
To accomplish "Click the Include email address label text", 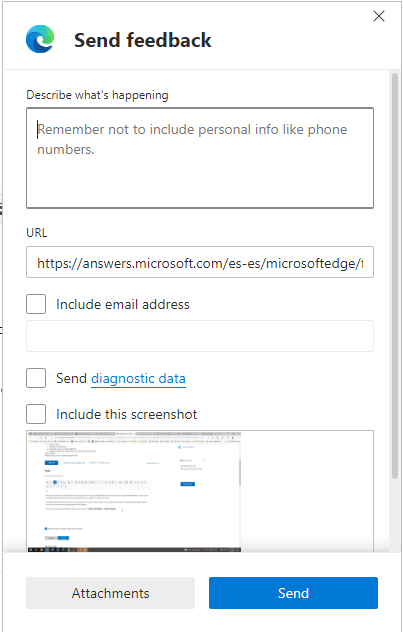I will click(x=123, y=304).
